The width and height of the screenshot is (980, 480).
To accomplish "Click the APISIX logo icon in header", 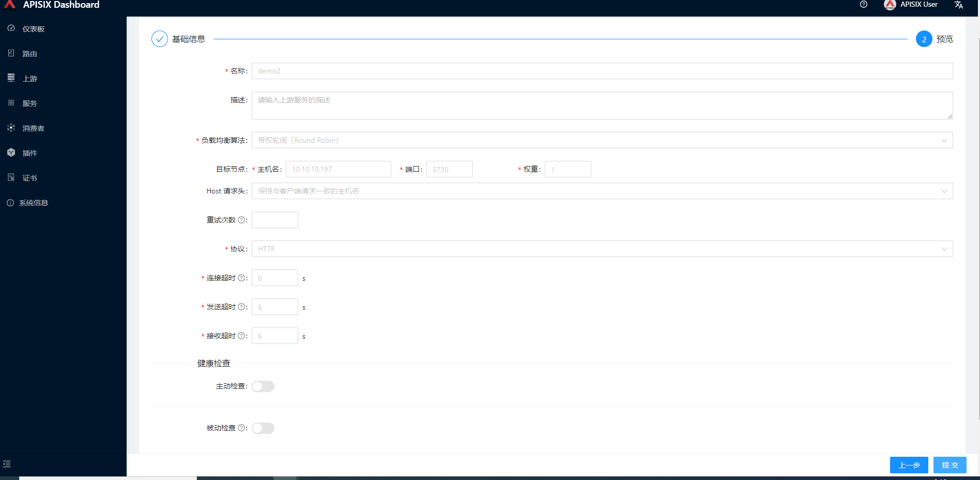I will pos(10,4).
